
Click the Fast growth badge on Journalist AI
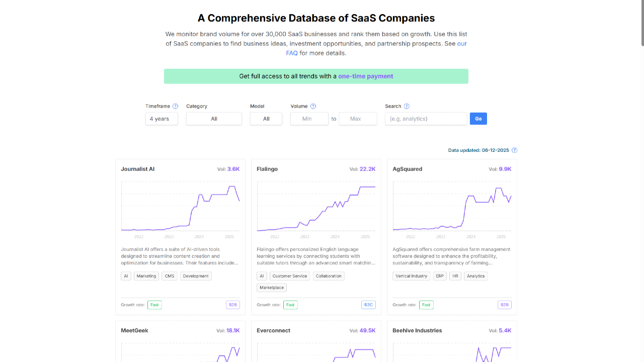pyautogui.click(x=154, y=305)
